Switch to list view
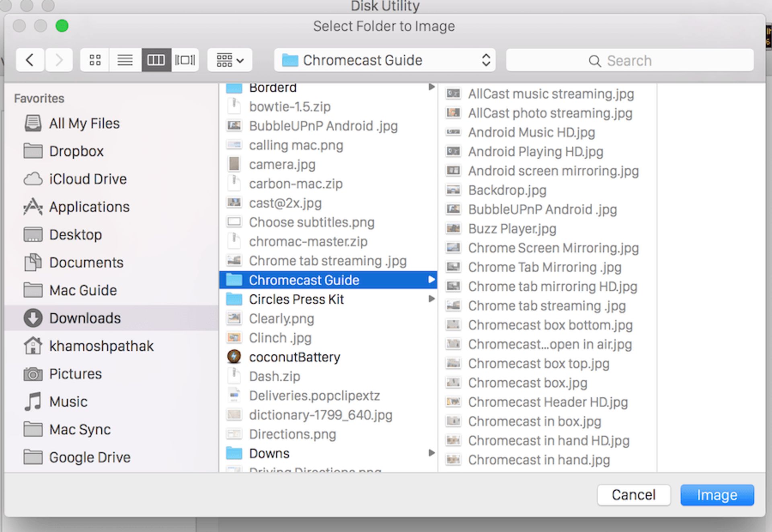Viewport: 772px width, 532px height. (x=125, y=60)
